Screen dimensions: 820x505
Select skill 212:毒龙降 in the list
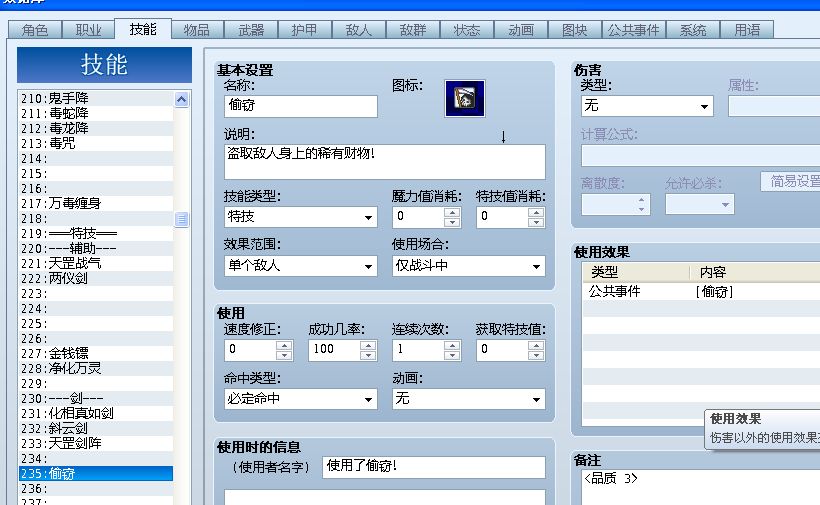click(x=96, y=129)
